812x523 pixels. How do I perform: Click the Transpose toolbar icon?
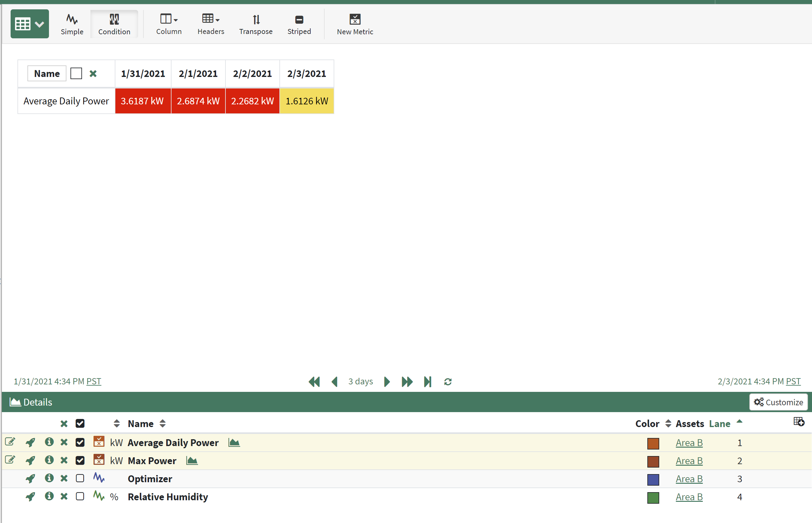coord(256,24)
